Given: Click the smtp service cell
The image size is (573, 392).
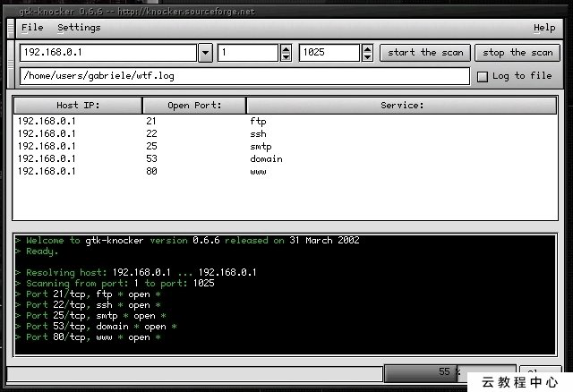Looking at the screenshot, I should click(x=261, y=147).
